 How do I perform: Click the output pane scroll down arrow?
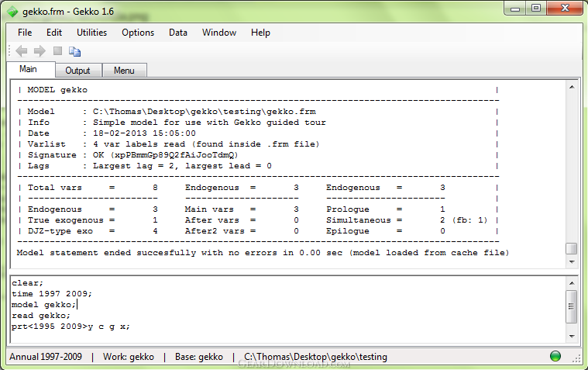(572, 262)
